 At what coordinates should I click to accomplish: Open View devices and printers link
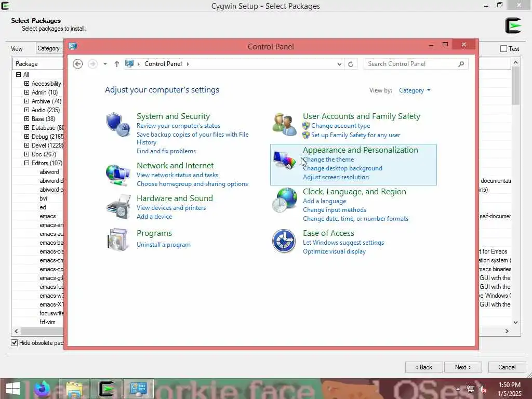point(171,208)
